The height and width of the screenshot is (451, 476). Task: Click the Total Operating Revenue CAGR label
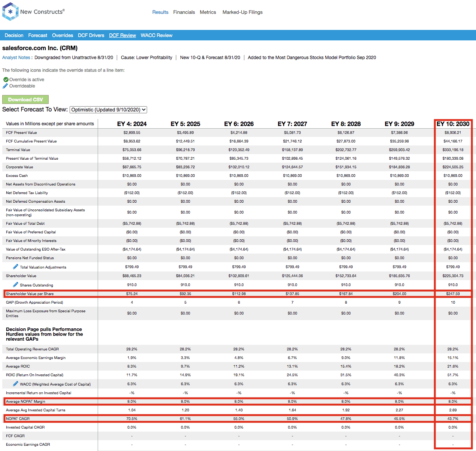pos(32,349)
